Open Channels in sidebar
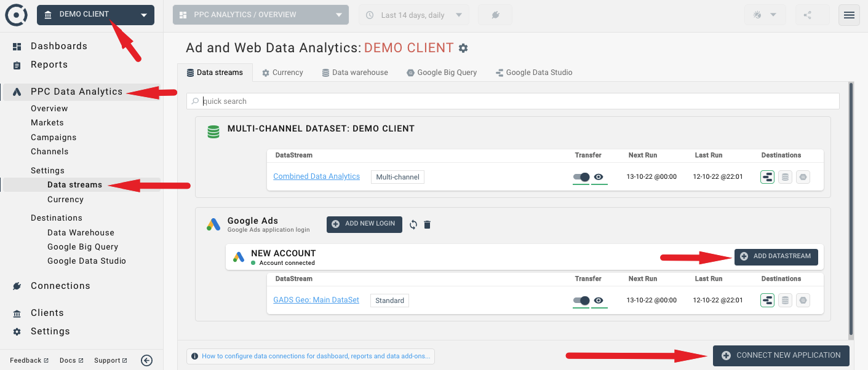 tap(50, 151)
